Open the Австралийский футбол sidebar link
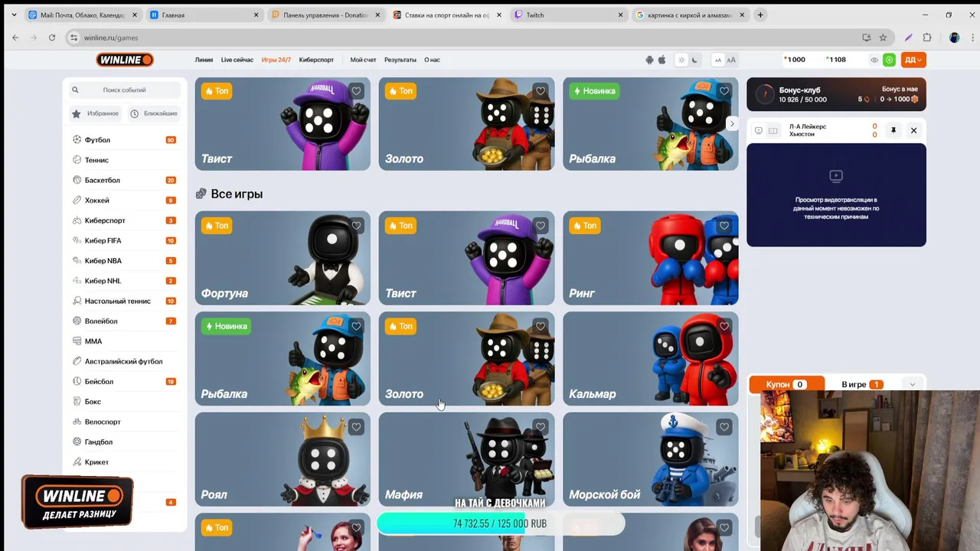Viewport: 980px width, 551px height. pos(124,361)
